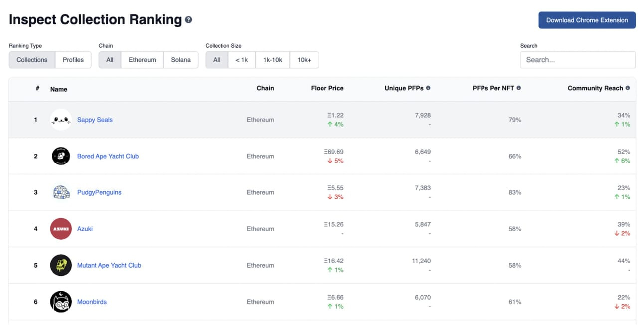Click community reach value 52%

pos(624,152)
